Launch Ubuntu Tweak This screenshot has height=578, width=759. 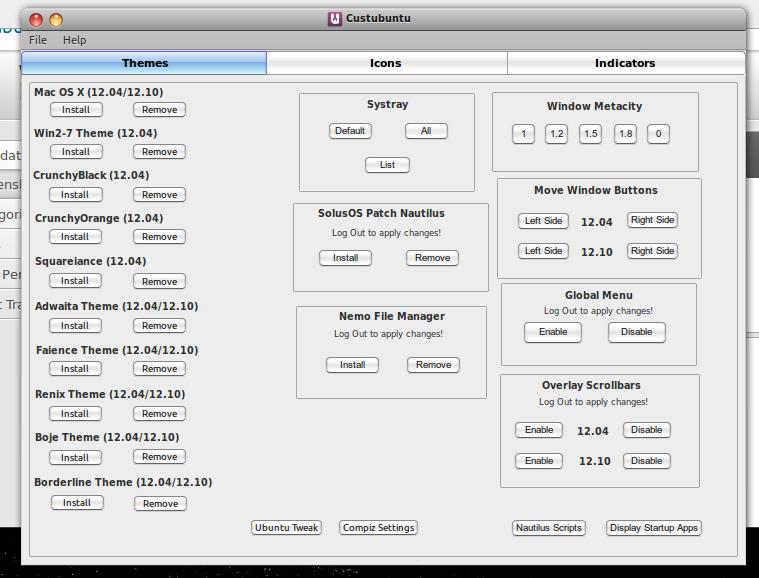click(287, 528)
